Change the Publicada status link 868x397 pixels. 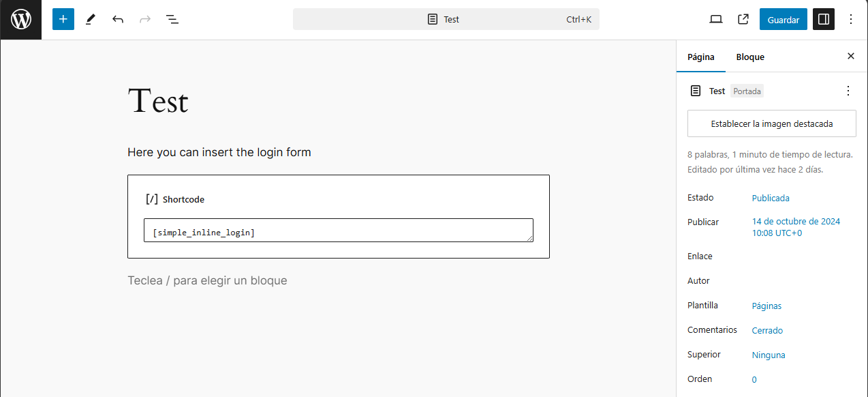point(771,198)
